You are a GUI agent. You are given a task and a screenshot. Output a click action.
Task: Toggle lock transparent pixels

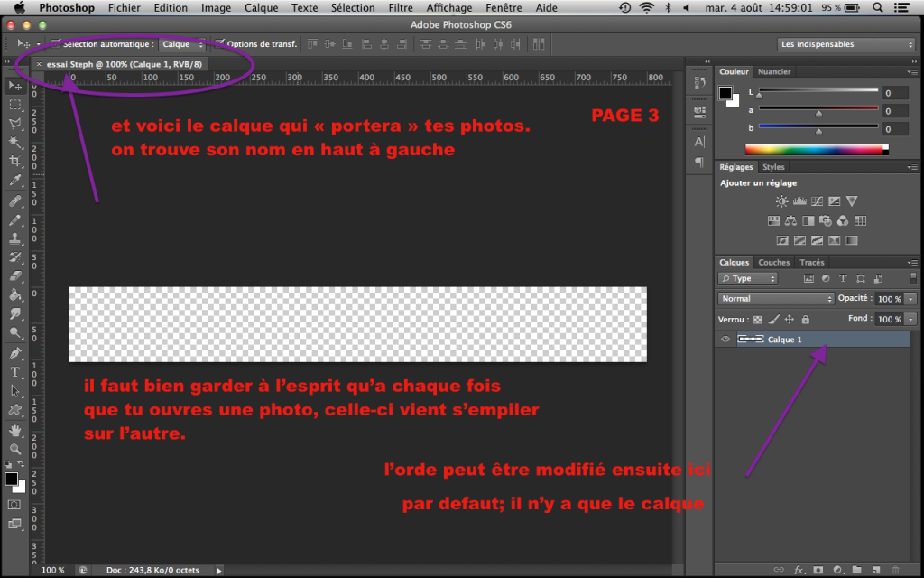pos(758,320)
